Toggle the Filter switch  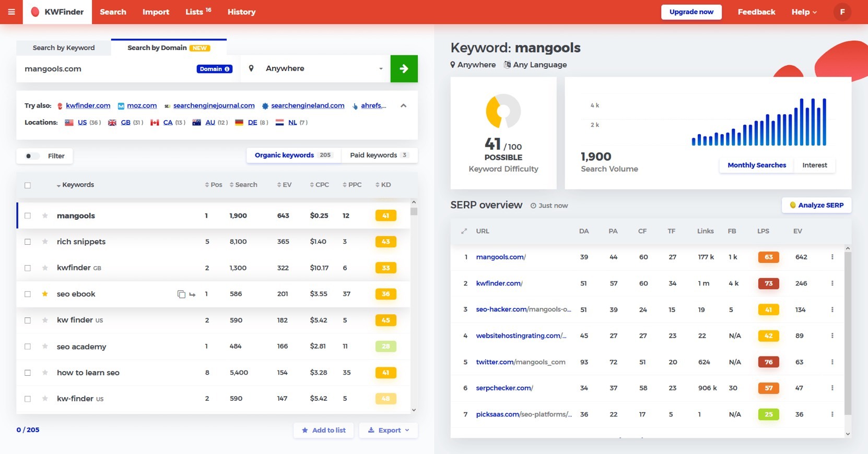(x=31, y=156)
